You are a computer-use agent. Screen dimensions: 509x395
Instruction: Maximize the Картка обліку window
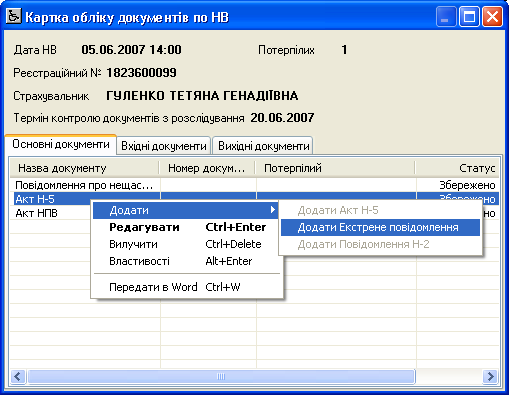coord(469,17)
